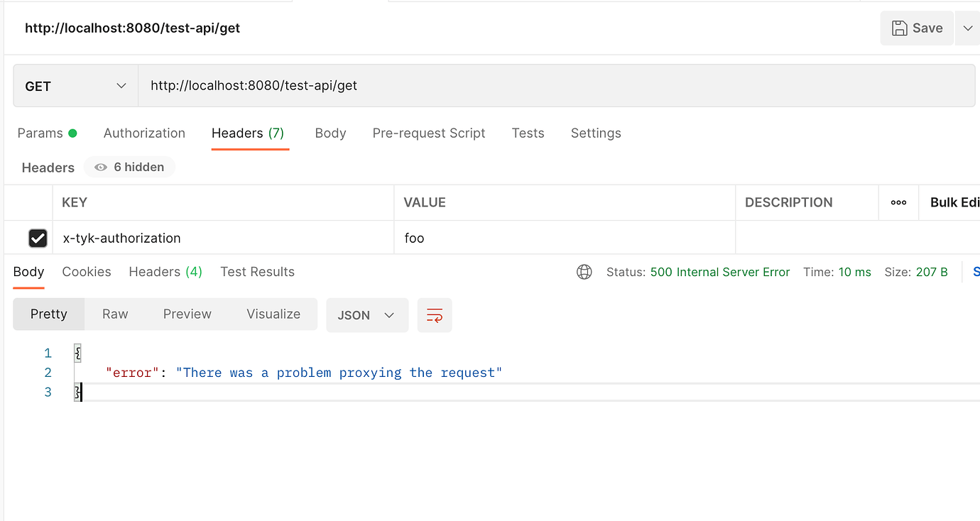The width and height of the screenshot is (980, 521).
Task: Open the Cookies response tab
Action: (86, 272)
